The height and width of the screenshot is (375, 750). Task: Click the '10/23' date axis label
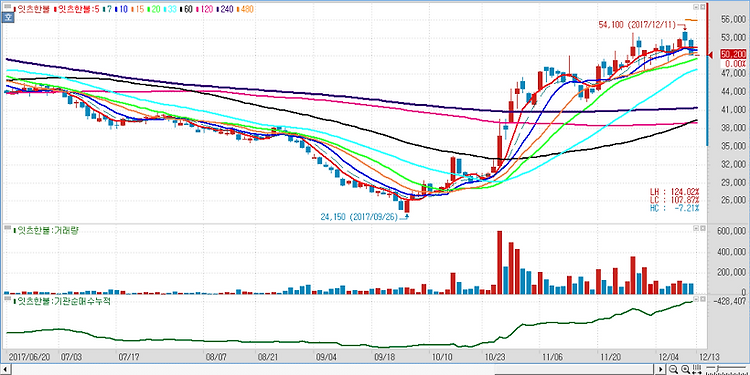pyautogui.click(x=494, y=357)
